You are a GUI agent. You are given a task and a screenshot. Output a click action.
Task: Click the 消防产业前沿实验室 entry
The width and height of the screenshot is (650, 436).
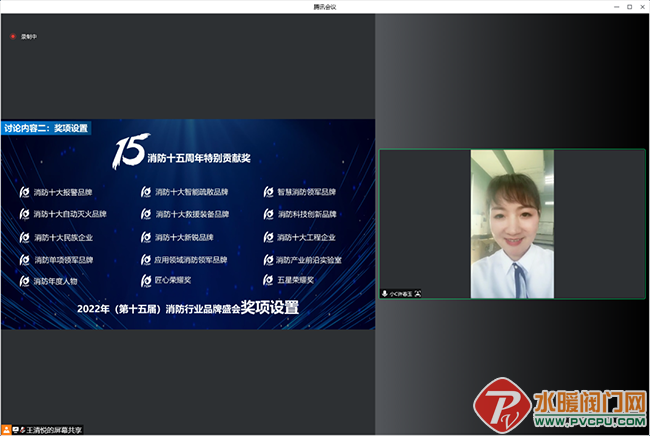(x=308, y=260)
